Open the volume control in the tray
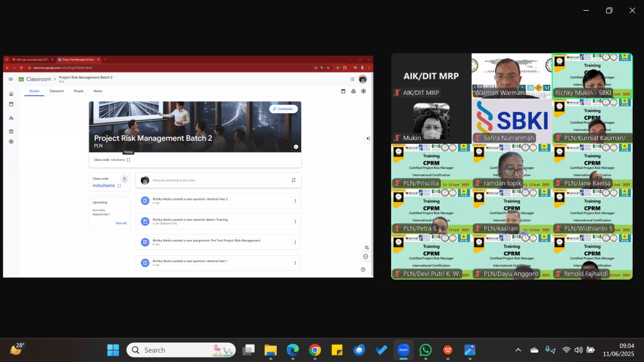 579,350
